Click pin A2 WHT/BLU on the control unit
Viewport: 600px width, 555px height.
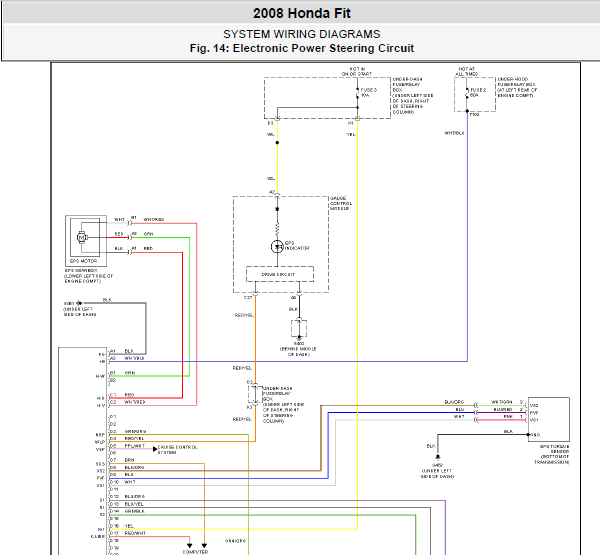click(x=127, y=358)
